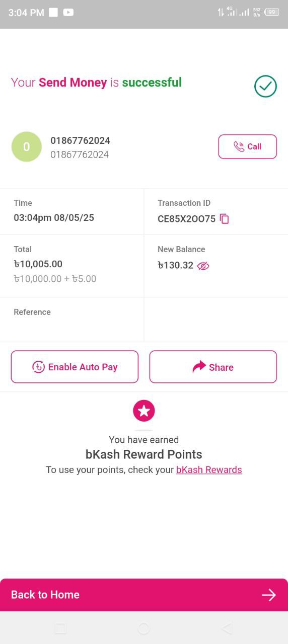Tap the pink star reward points icon
The width and height of the screenshot is (288, 644).
point(144,411)
